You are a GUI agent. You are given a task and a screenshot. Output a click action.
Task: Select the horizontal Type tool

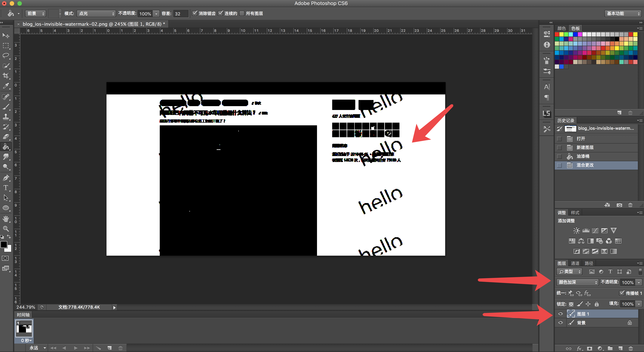coord(6,188)
